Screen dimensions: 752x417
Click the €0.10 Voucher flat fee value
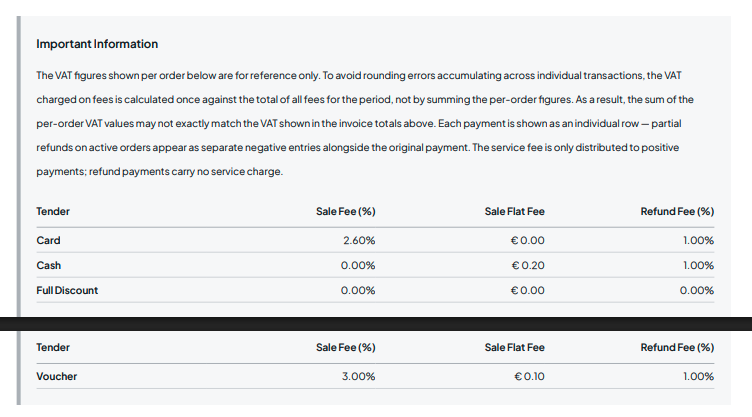click(x=527, y=377)
